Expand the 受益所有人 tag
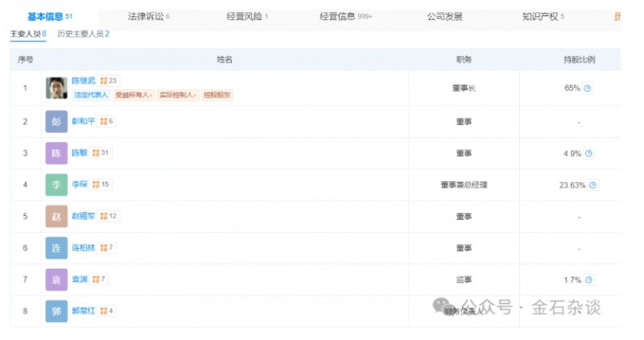 (x=134, y=95)
